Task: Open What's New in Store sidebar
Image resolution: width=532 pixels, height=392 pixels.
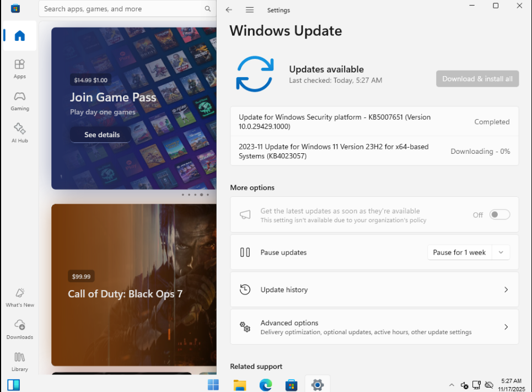Action: (x=20, y=298)
